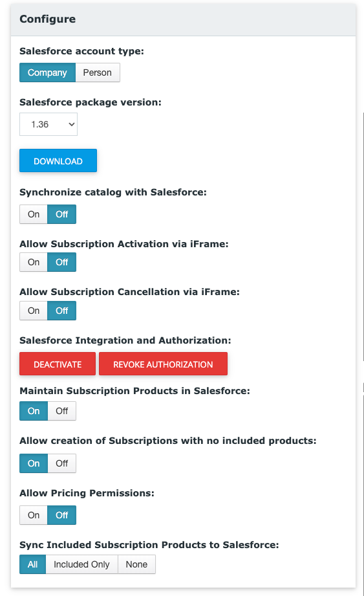Open the Salesforce package version dropdown

(48, 124)
